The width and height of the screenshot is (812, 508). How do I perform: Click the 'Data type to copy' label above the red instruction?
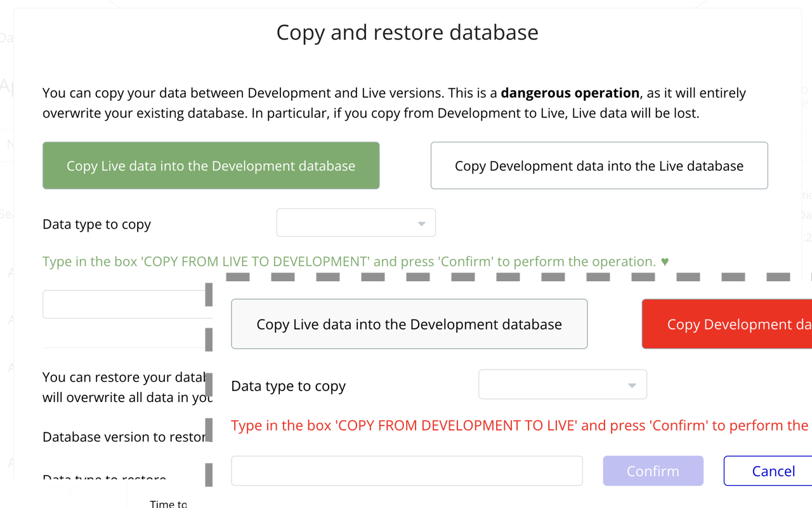[x=288, y=386]
